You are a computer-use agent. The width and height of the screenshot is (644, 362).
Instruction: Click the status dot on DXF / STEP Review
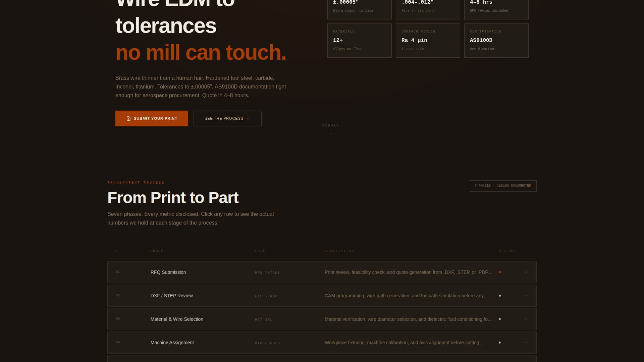[500, 295]
